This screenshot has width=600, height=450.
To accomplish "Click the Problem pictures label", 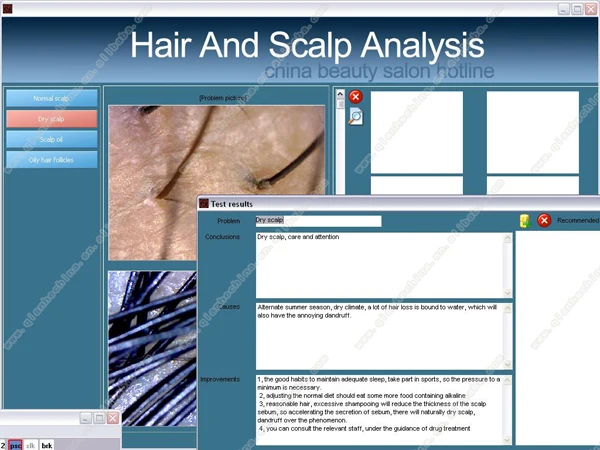I will coord(223,98).
